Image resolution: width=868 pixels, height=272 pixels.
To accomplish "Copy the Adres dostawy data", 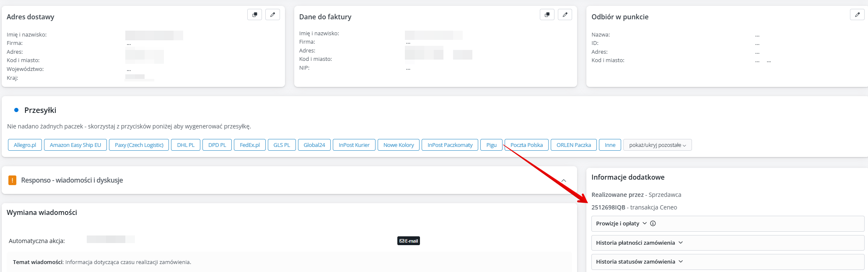I will [254, 15].
